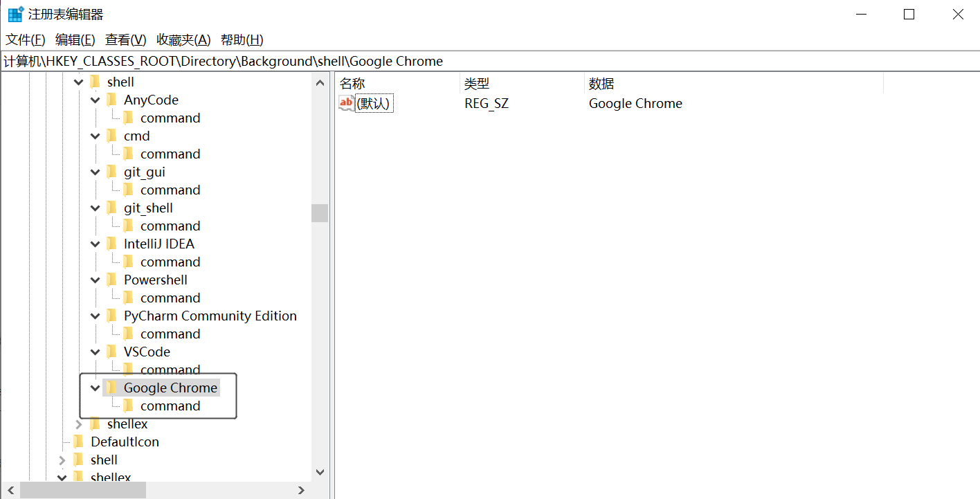Screen dimensions: 980x499
Task: Sort by the 名称 column header
Action: (x=397, y=84)
